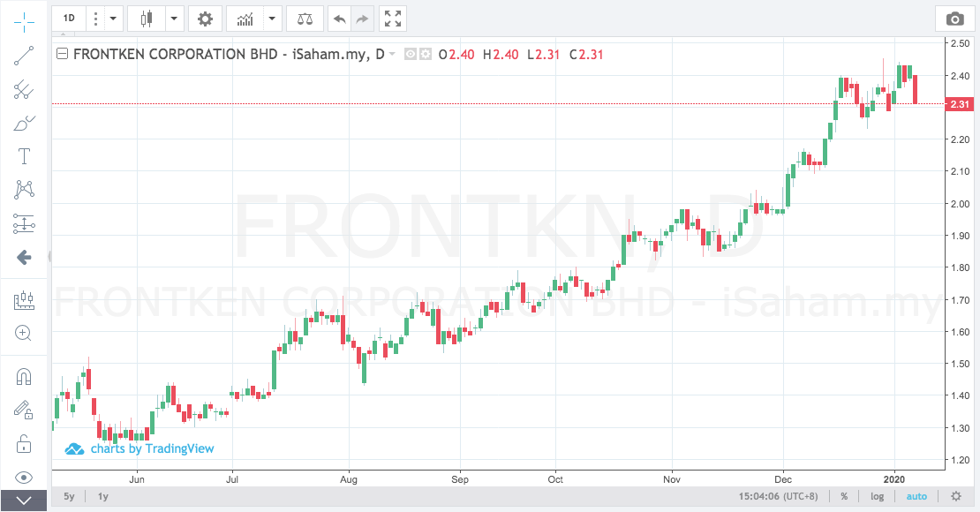
Task: Select the zoom in tool
Action: point(24,333)
